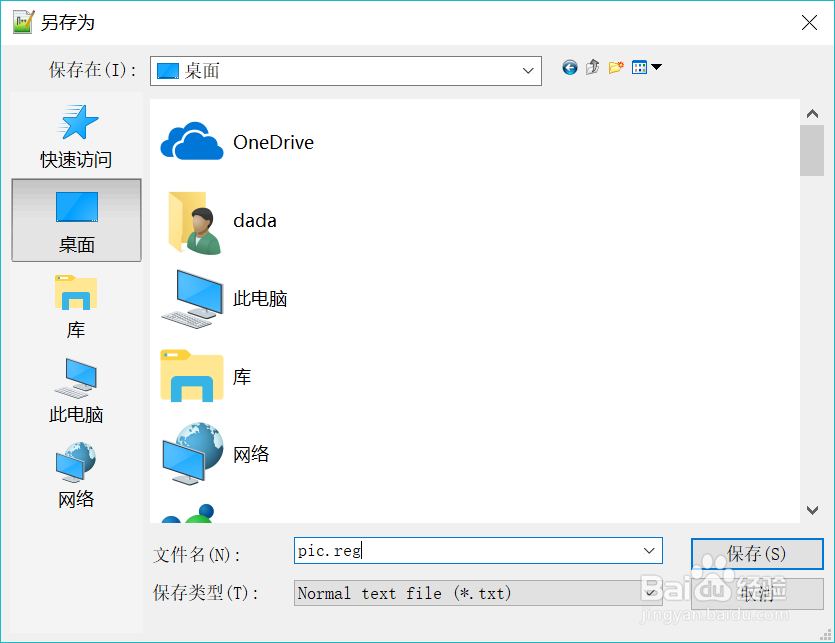Create a new folder
The image size is (835, 643).
(615, 67)
